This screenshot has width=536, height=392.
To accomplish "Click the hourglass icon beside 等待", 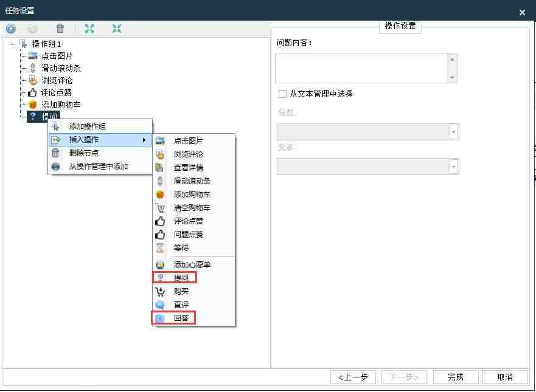I will (x=160, y=248).
